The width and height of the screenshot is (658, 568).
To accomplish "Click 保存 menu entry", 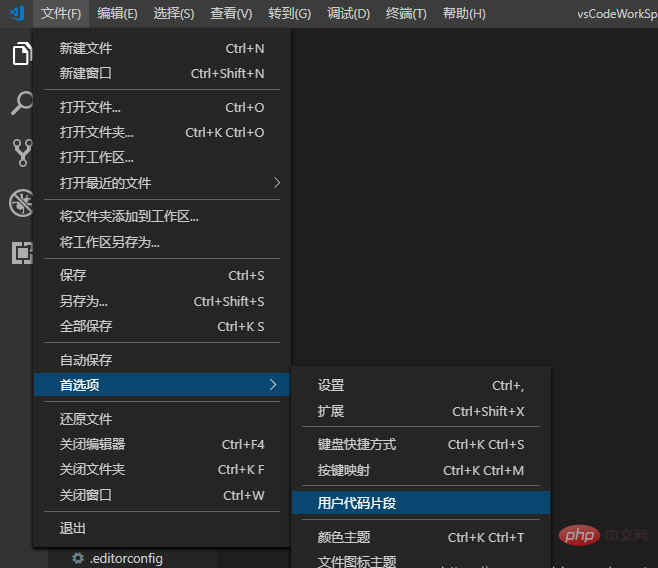I will pyautogui.click(x=162, y=276).
